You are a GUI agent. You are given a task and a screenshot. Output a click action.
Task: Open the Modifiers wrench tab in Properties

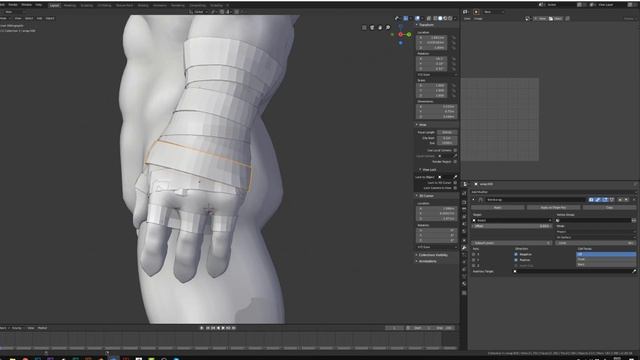[x=464, y=247]
